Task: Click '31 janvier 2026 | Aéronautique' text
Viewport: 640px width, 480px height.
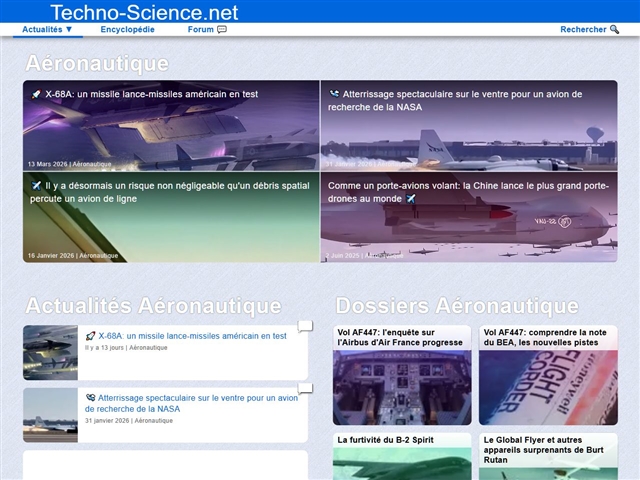Action: click(x=129, y=420)
